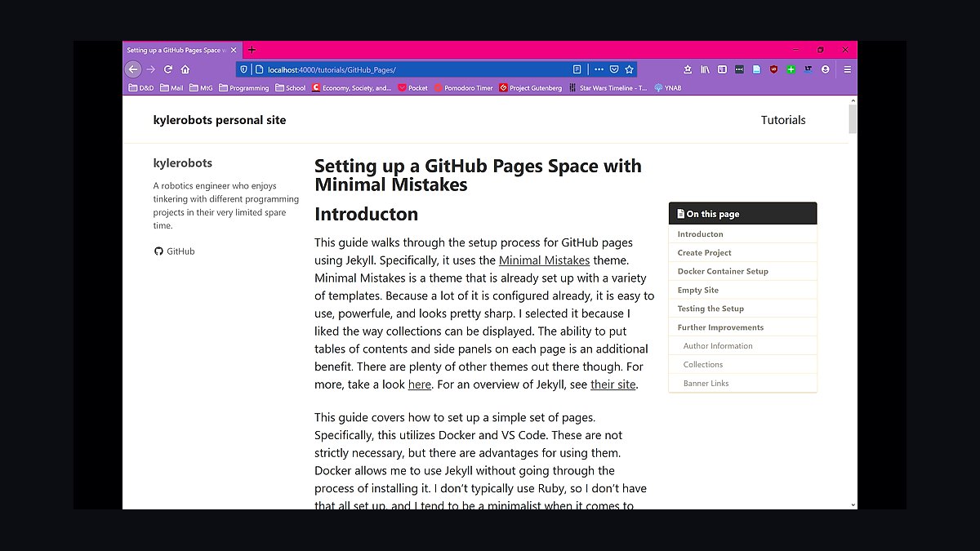Open a new tab with plus button
980x551 pixels.
[x=252, y=50]
